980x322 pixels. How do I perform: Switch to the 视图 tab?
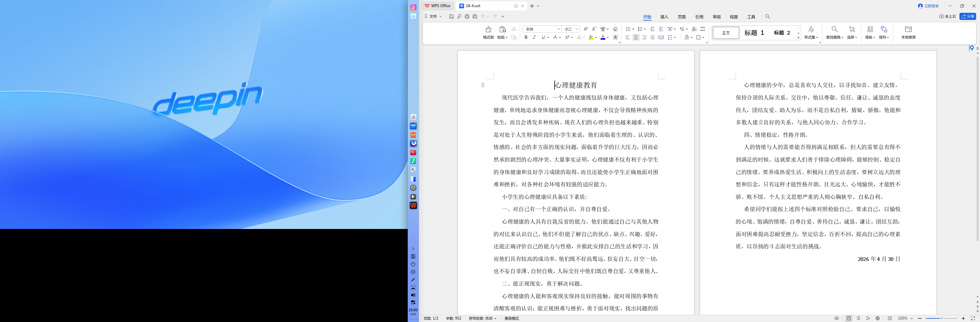click(x=734, y=17)
